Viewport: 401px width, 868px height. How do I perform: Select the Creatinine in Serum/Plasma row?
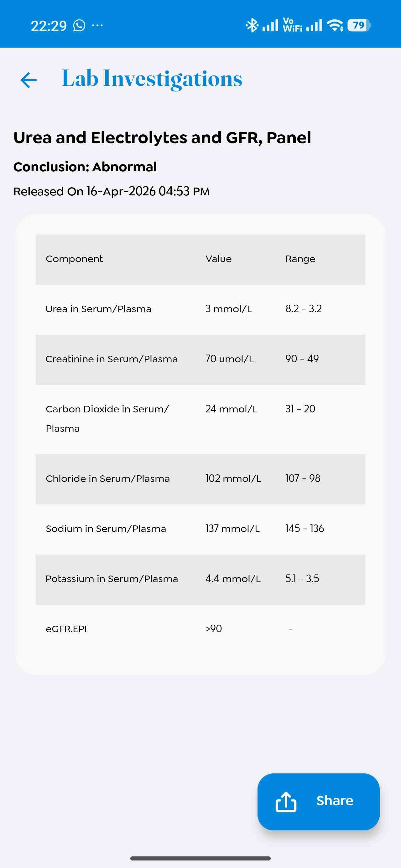(200, 359)
